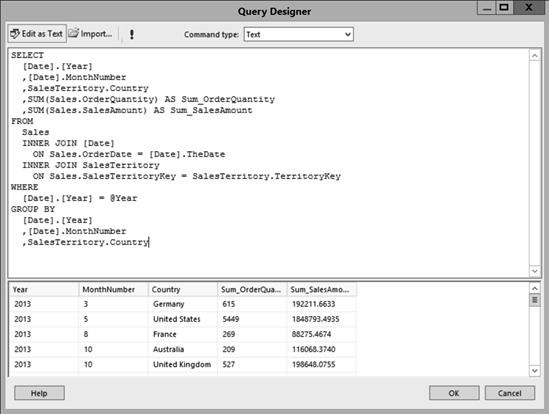Click the Help button
The image size is (549, 414).
39,393
